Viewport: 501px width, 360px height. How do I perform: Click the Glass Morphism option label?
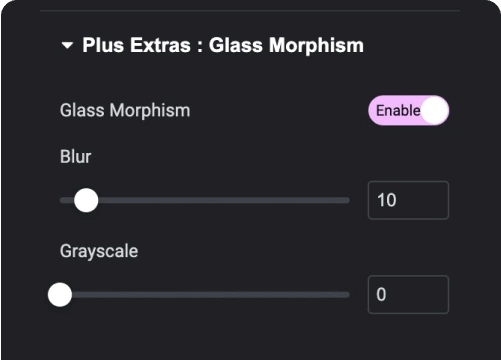tap(125, 110)
